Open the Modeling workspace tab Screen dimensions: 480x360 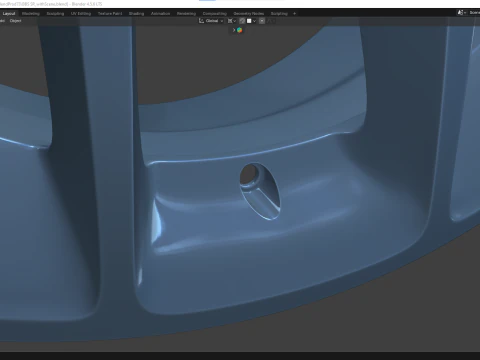pyautogui.click(x=31, y=14)
